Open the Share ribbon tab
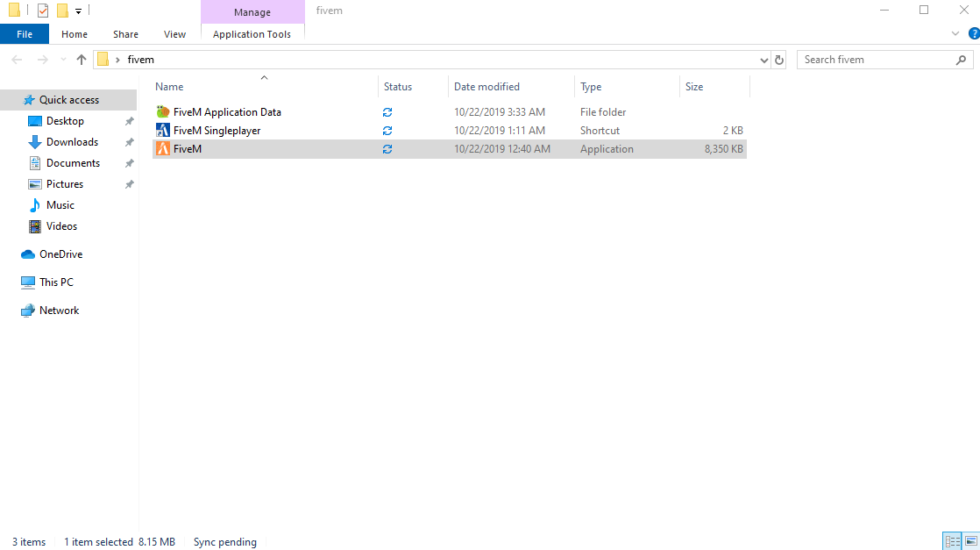Viewport: 980px width, 550px height. point(125,34)
